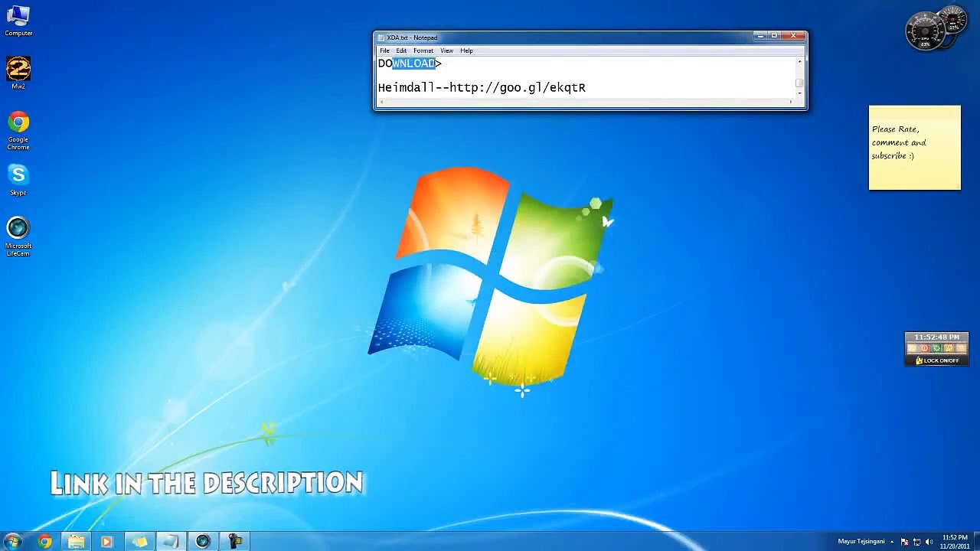Open the Computer desktop icon
The width and height of the screenshot is (980, 551).
(18, 21)
